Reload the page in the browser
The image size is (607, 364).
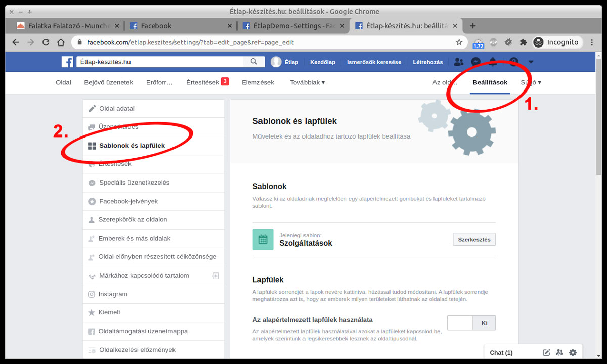coord(46,42)
